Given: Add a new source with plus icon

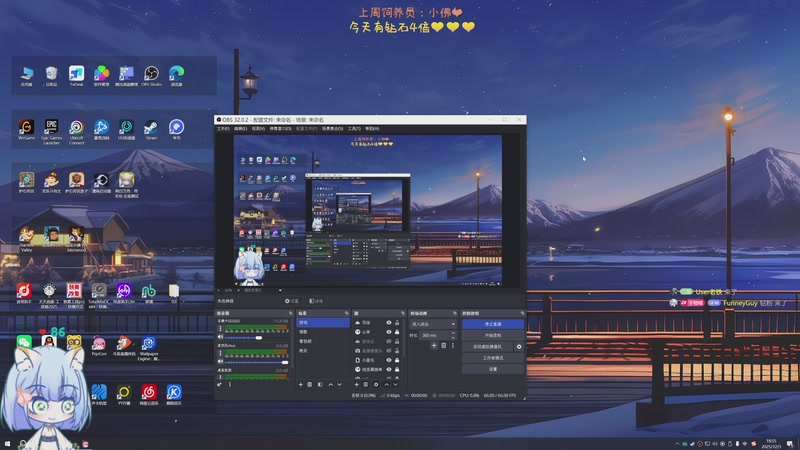Looking at the screenshot, I should [357, 385].
